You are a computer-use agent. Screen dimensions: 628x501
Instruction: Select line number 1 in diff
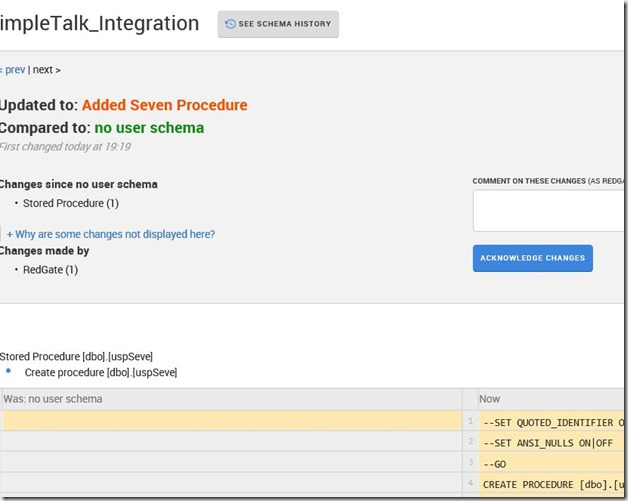point(469,421)
